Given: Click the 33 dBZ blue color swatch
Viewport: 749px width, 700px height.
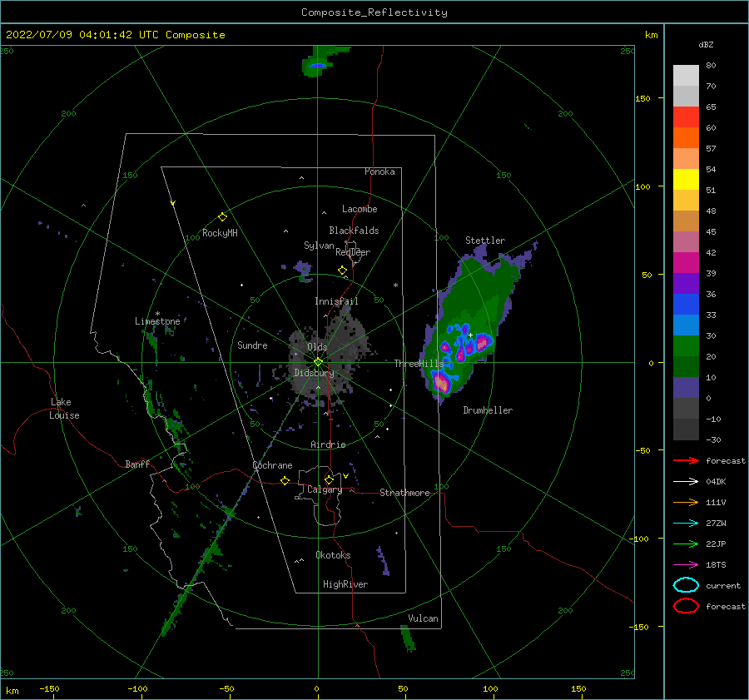Looking at the screenshot, I should point(686,325).
